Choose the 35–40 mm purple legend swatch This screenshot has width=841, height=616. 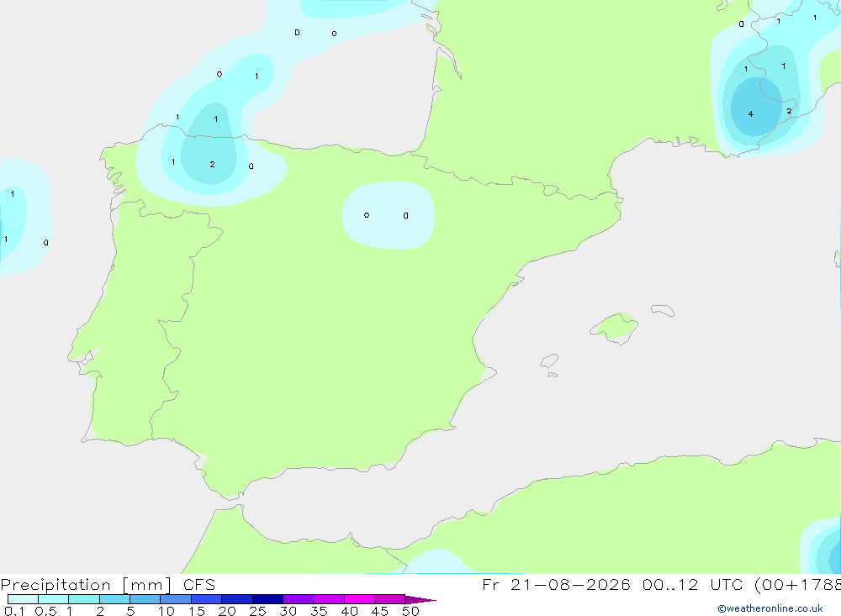tap(329, 599)
